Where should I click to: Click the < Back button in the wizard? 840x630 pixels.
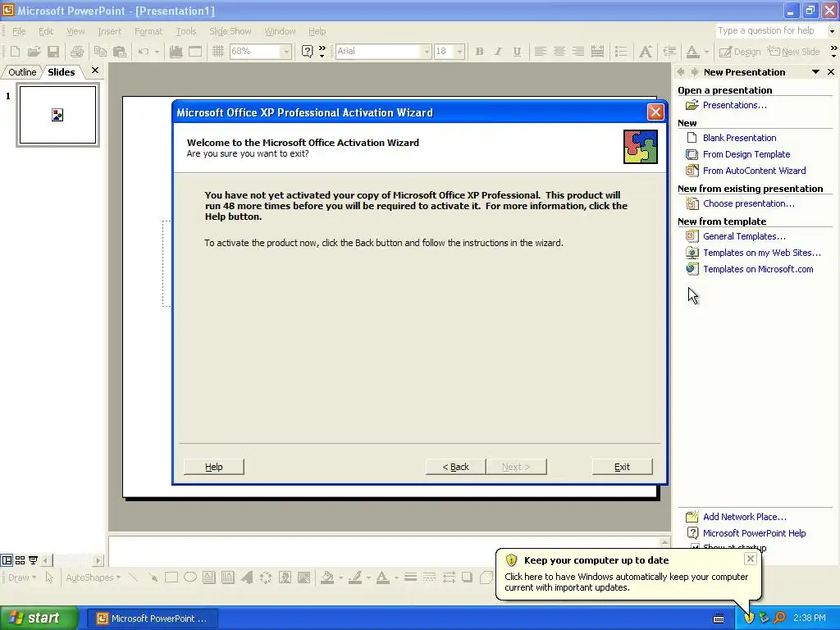tap(455, 467)
